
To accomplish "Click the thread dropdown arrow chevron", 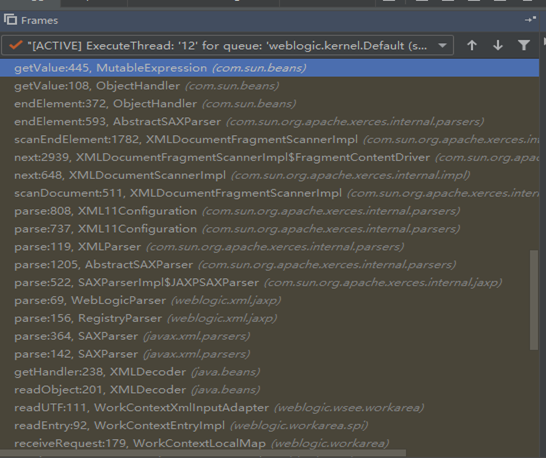I will [442, 45].
